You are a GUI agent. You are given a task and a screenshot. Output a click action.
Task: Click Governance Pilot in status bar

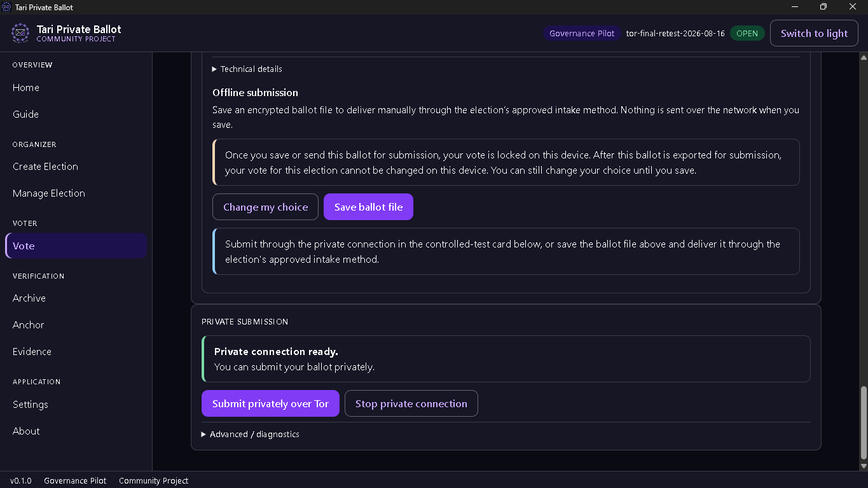tap(75, 480)
